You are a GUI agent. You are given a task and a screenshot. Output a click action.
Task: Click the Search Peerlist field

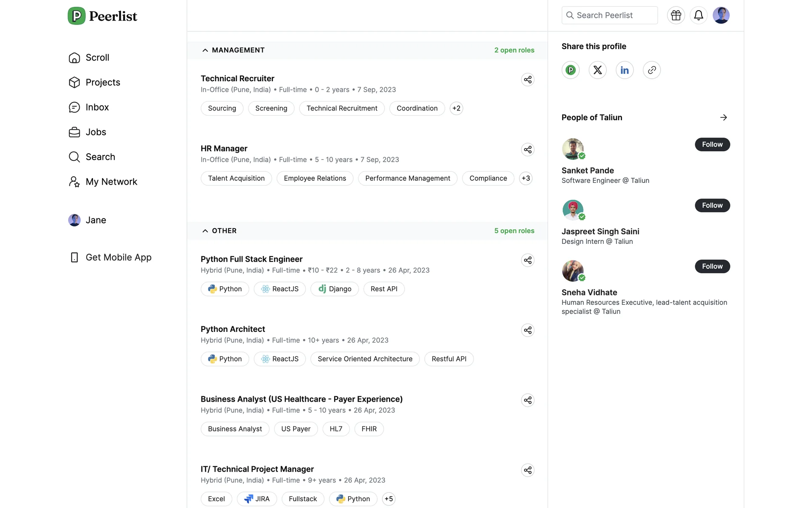pyautogui.click(x=609, y=15)
